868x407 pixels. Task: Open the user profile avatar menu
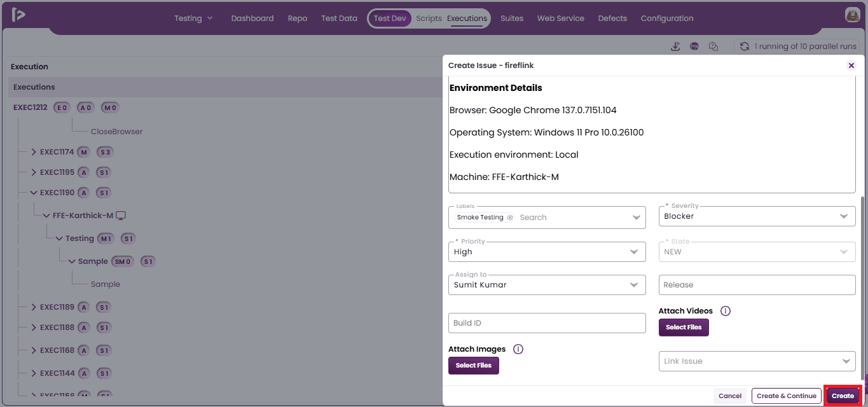[852, 15]
